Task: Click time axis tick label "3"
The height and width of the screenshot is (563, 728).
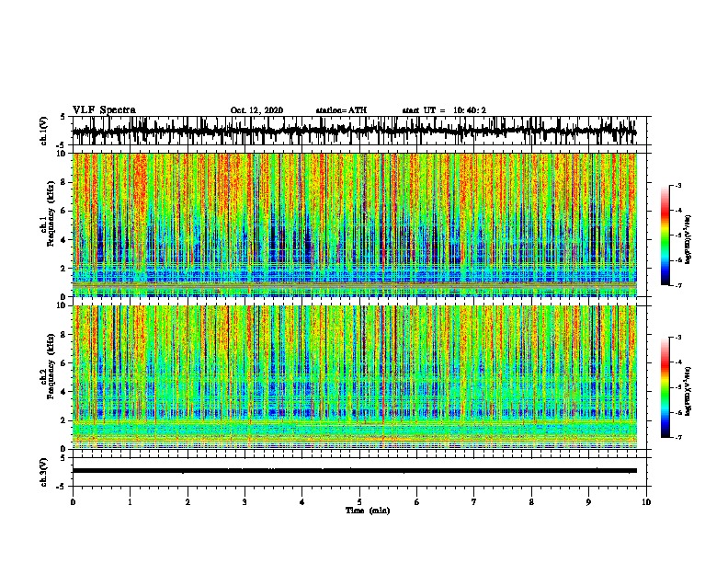Action: [245, 502]
